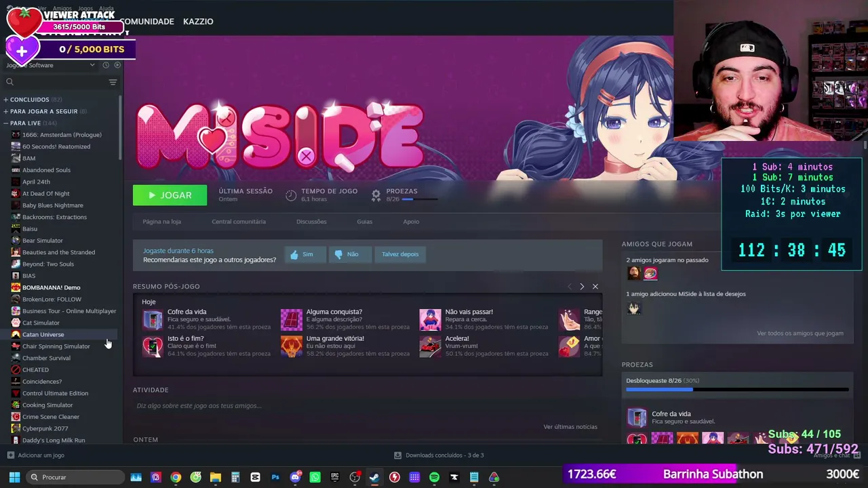This screenshot has height=488, width=868.
Task: Open the Jogos e Software dropdown
Action: point(51,65)
